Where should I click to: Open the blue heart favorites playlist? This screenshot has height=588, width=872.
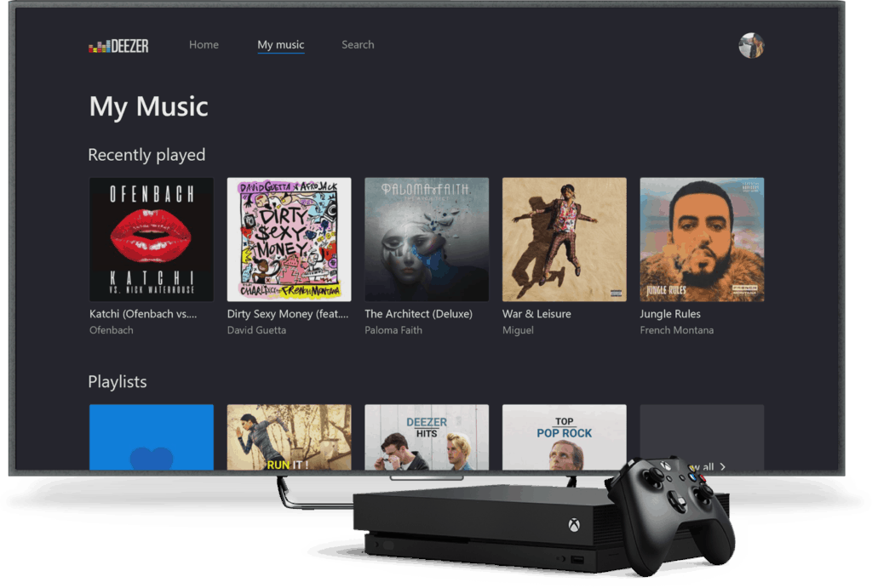click(x=152, y=437)
